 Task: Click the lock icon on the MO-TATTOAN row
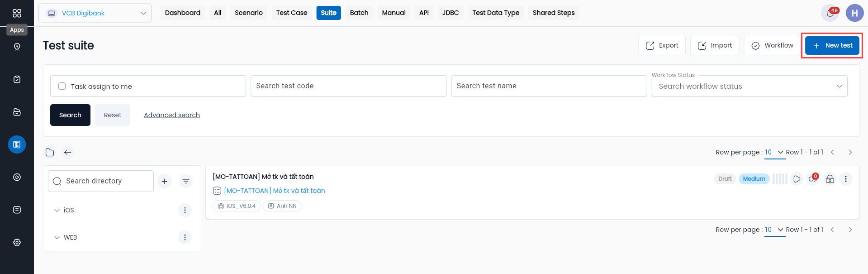830,179
